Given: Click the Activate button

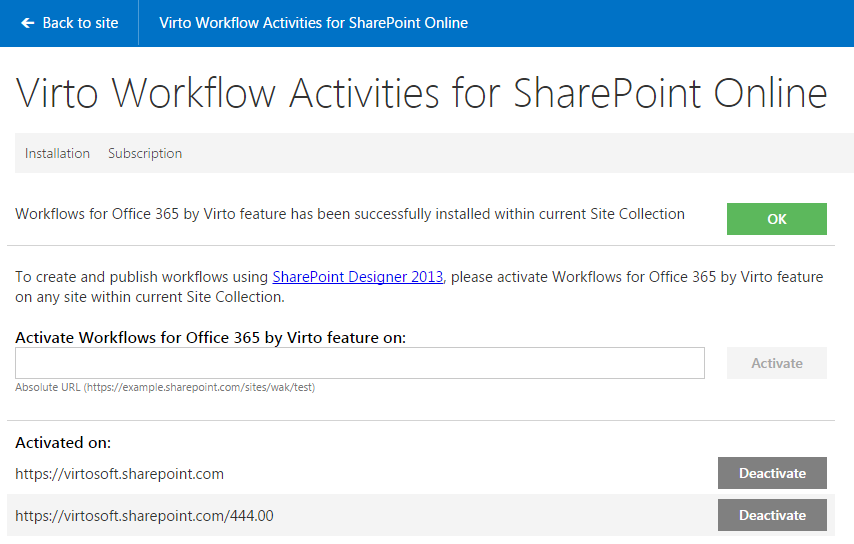Looking at the screenshot, I should pos(777,363).
